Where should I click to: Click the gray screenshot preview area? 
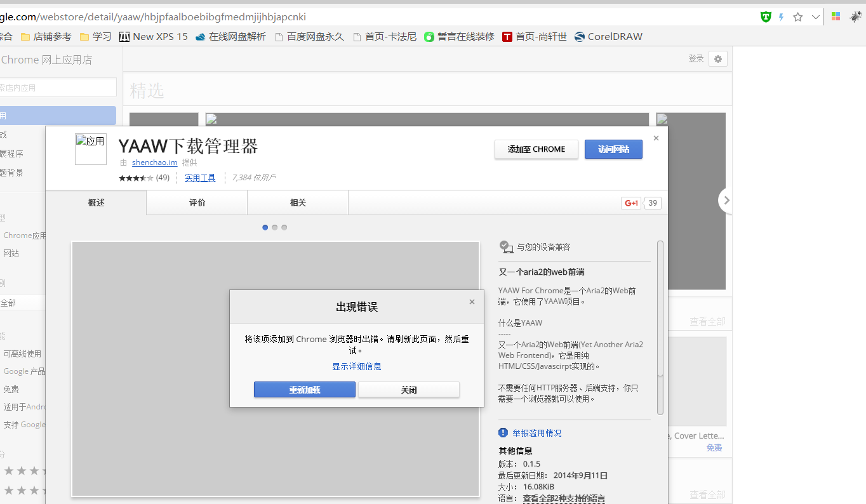(x=276, y=369)
